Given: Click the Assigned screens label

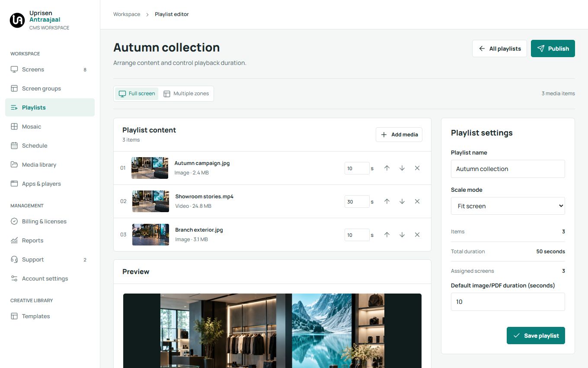Looking at the screenshot, I should 472,271.
